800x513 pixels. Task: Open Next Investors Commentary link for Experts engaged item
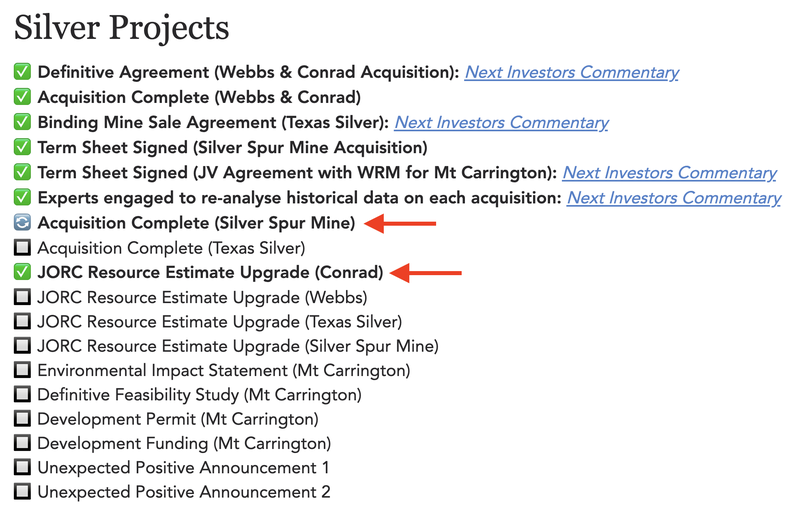coord(674,198)
